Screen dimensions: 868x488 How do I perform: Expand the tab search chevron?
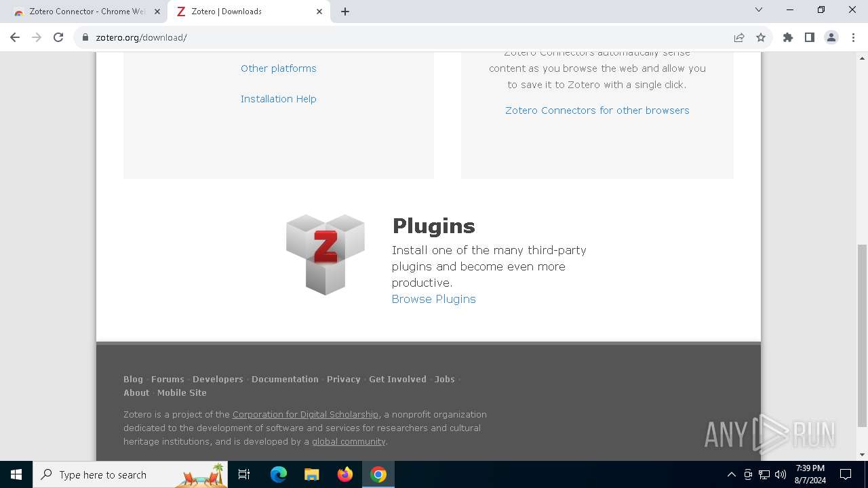[759, 9]
